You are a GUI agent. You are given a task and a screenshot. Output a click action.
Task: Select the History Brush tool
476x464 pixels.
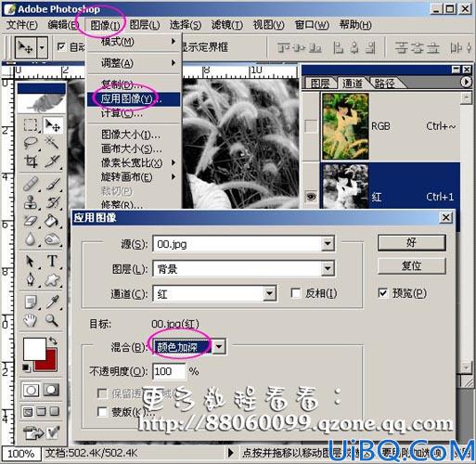tap(52, 202)
